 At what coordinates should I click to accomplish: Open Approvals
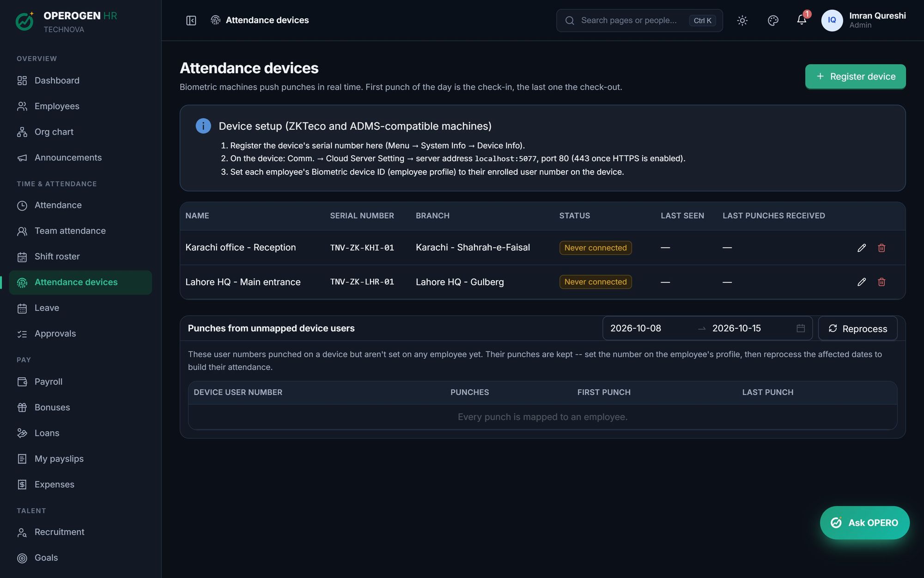point(80,334)
